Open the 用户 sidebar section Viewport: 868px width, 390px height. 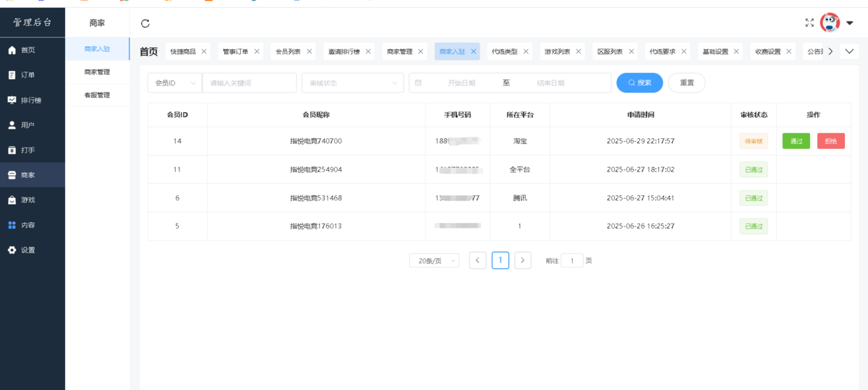[x=33, y=125]
